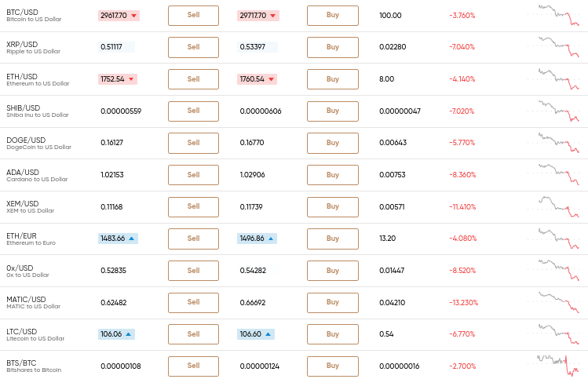Open the ETH/USD sparkline chart
Screen dimensions: 588x379
(x=553, y=78)
